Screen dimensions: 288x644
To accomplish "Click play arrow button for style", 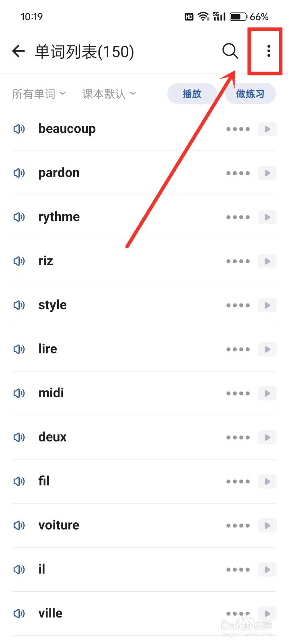I will (x=267, y=305).
